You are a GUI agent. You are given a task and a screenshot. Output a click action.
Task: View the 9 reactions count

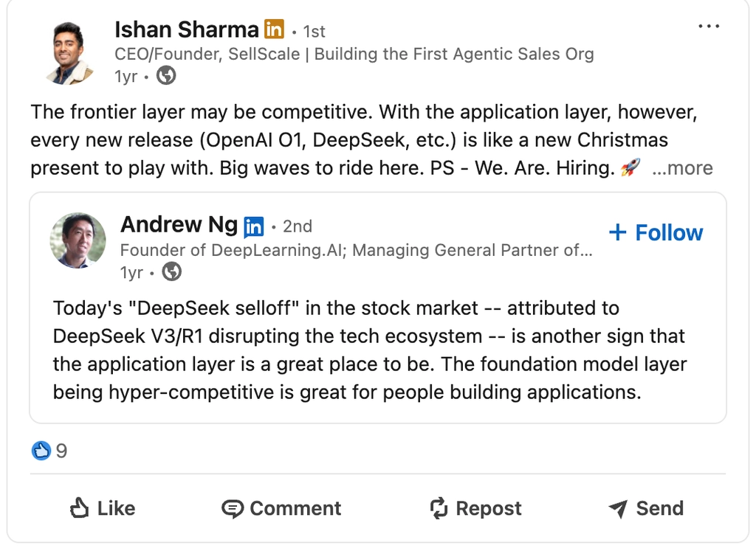[61, 451]
